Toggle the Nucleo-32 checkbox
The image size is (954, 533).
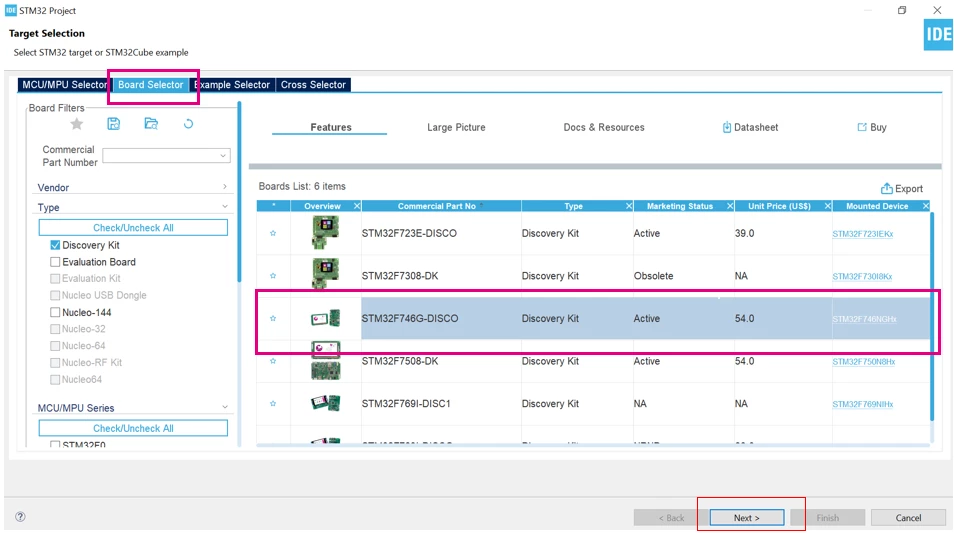(55, 329)
